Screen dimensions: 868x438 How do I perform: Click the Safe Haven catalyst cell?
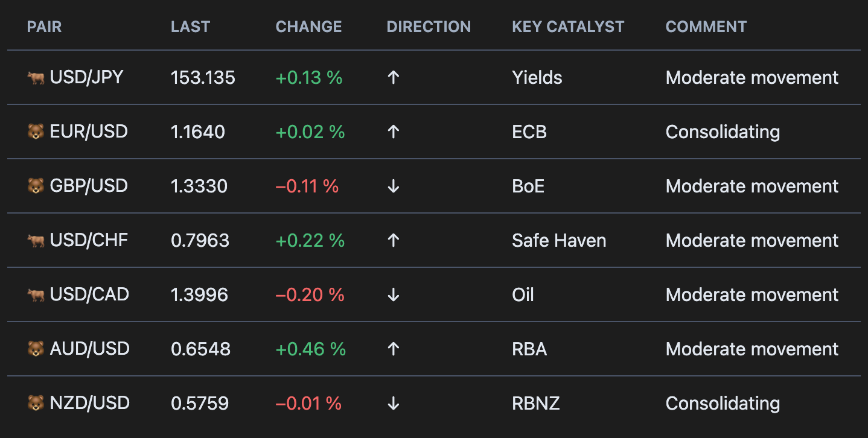[x=559, y=241]
